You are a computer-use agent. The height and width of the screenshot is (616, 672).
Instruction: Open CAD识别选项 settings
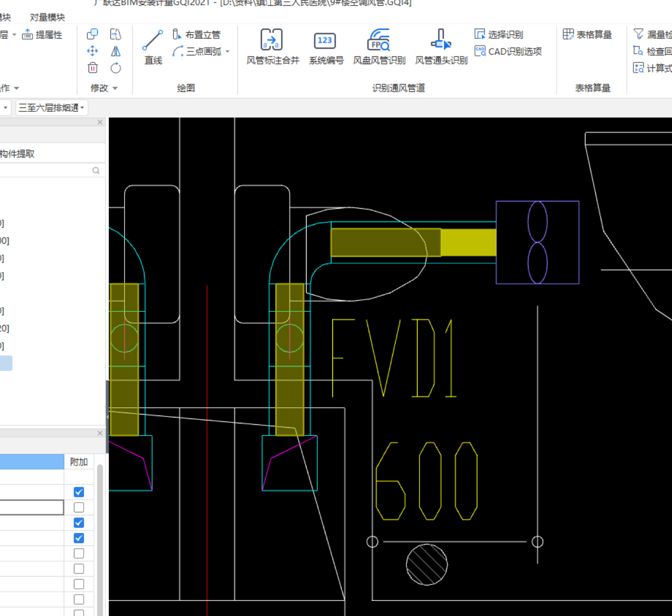point(508,51)
